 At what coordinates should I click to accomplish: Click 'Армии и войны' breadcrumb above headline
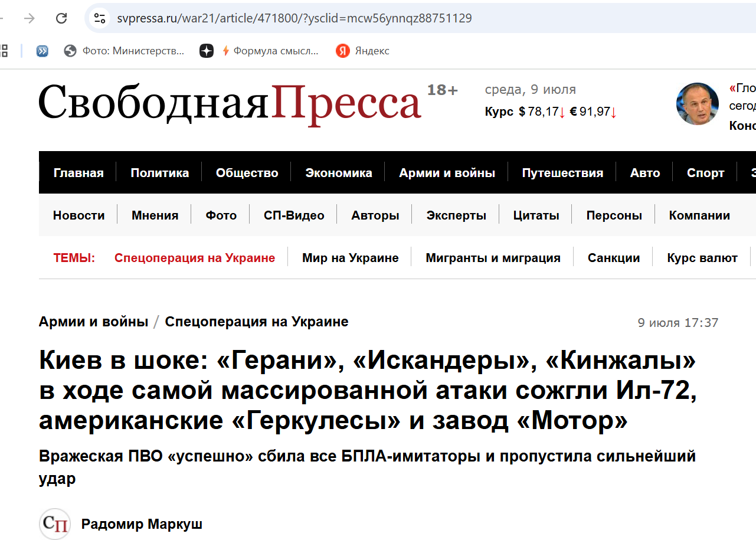93,322
